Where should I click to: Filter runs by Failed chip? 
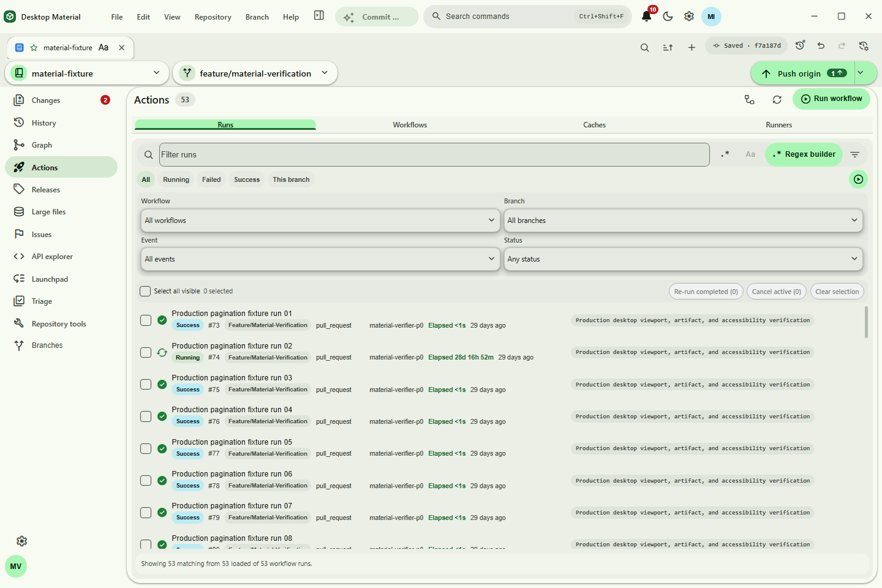[211, 179]
